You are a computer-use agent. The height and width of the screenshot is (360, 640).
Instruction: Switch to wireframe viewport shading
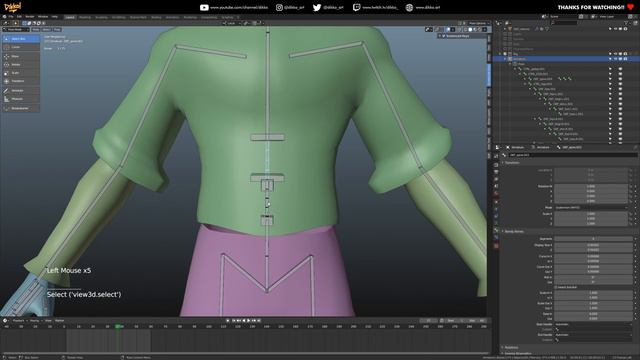(x=466, y=29)
